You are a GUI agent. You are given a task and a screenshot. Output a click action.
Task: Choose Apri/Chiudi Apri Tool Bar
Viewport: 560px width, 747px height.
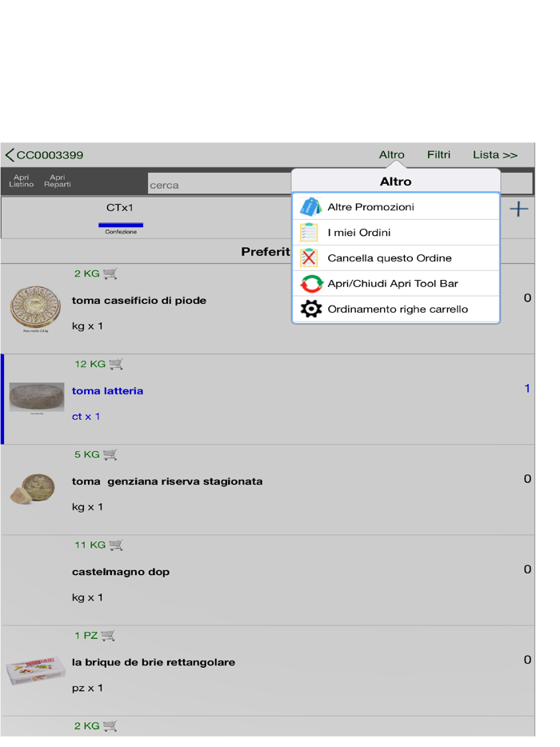click(x=396, y=283)
